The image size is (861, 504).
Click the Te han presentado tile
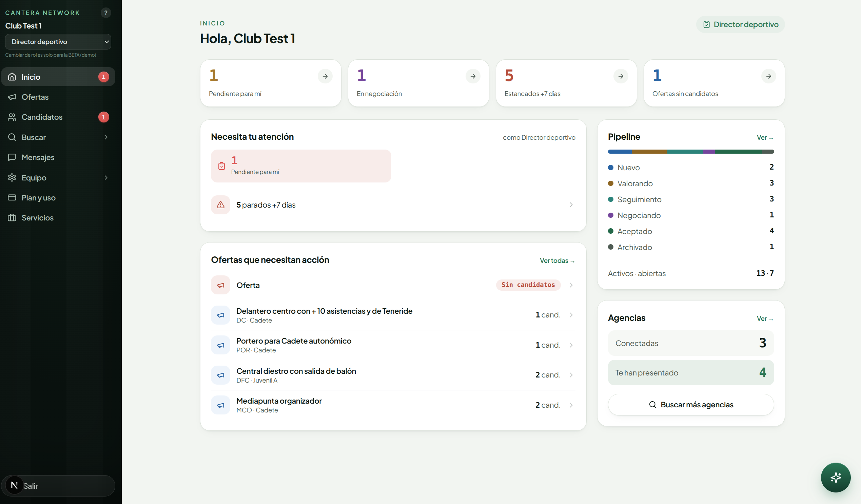pos(690,372)
